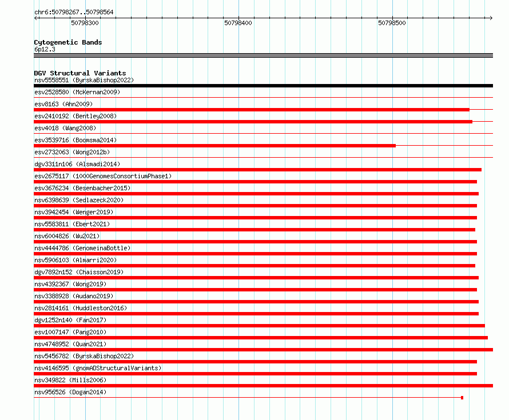Image resolution: width=509 pixels, height=420 pixels.
Task: Select the DGV Structural Variants track title
Action: pyautogui.click(x=80, y=73)
